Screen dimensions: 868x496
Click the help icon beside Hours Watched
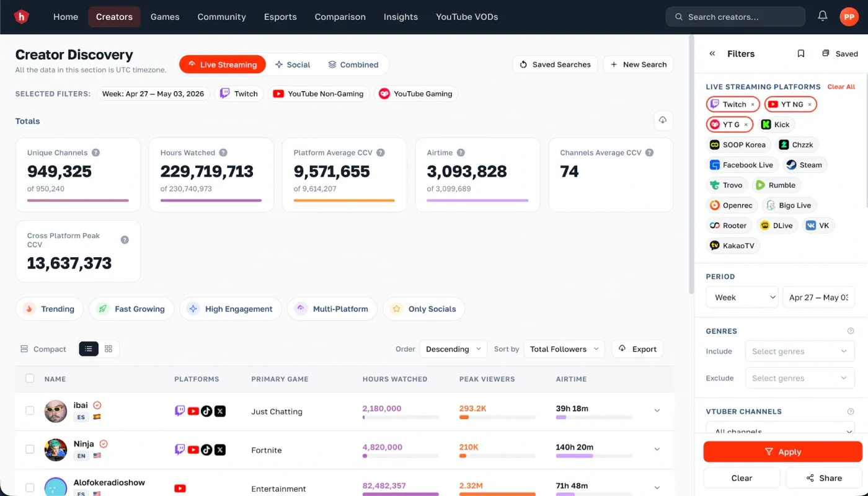point(223,153)
